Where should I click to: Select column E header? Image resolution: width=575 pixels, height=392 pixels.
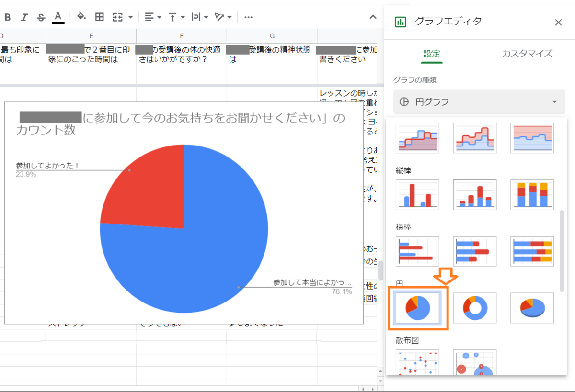[91, 36]
